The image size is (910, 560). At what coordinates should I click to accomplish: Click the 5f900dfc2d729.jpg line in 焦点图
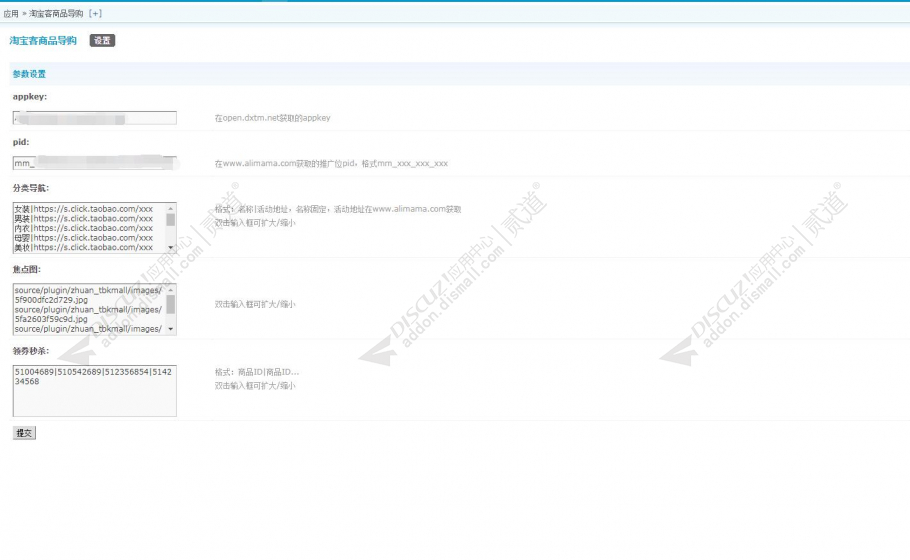[52, 300]
